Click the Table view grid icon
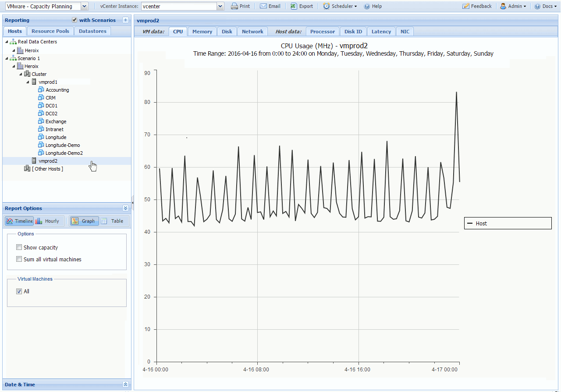This screenshot has height=392, width=561. pyautogui.click(x=104, y=221)
